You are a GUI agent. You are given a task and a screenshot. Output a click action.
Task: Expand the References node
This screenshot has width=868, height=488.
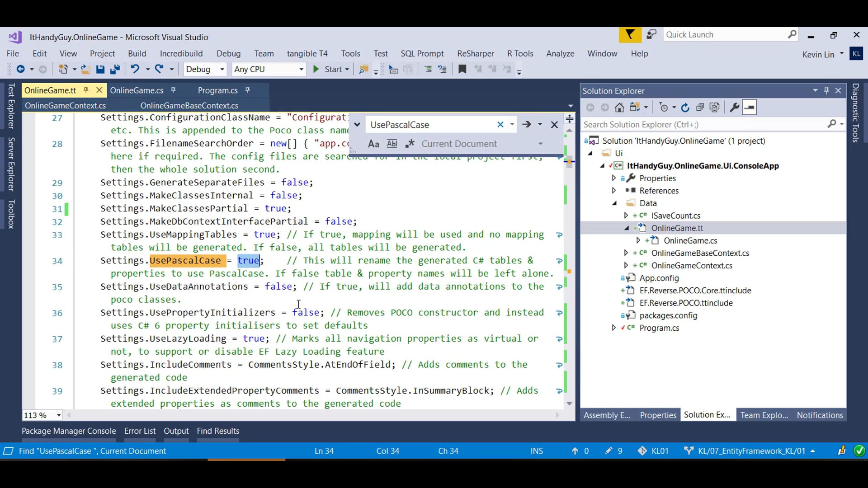point(614,191)
